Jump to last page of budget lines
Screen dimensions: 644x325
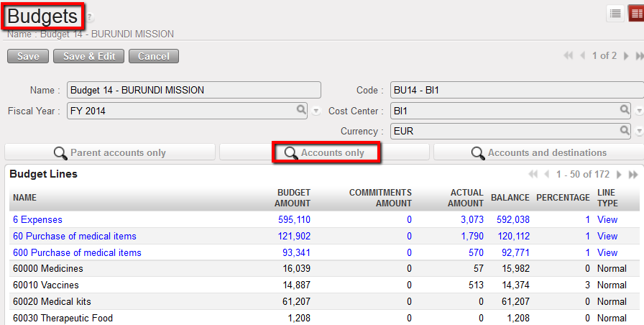point(633,175)
